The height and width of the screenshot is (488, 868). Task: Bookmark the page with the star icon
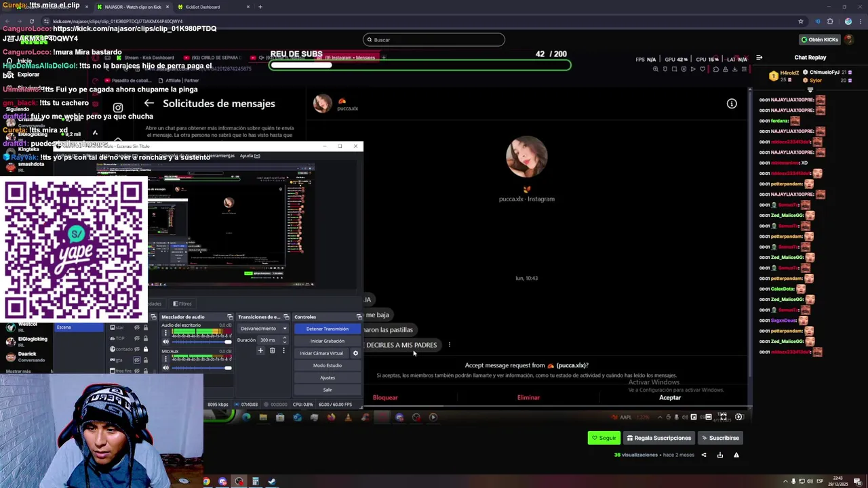[801, 21]
